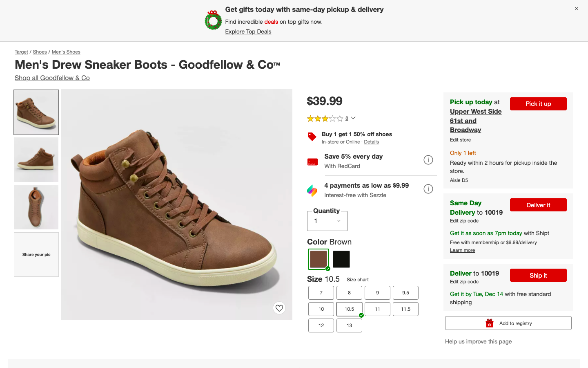Click the holiday wreath icon in banner
The height and width of the screenshot is (368, 588).
[x=213, y=20]
